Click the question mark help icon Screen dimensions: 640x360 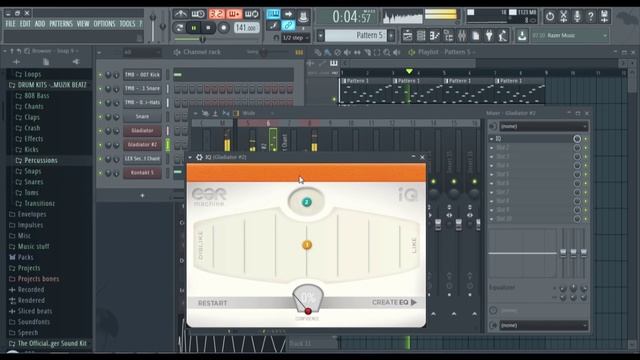click(590, 16)
